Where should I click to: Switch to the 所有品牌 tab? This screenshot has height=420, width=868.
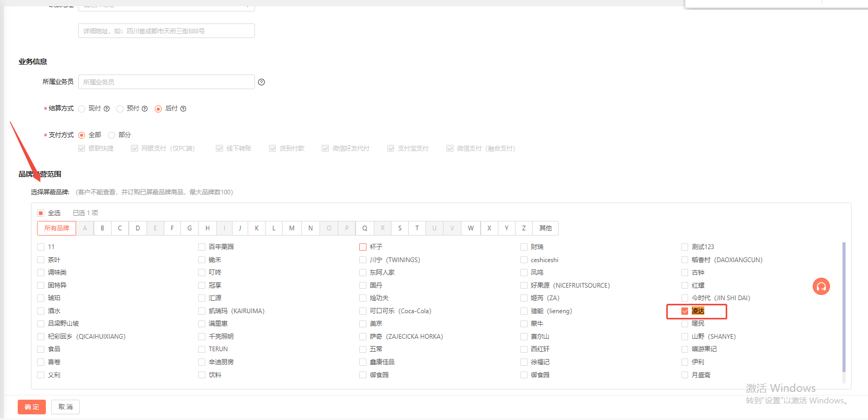[57, 228]
